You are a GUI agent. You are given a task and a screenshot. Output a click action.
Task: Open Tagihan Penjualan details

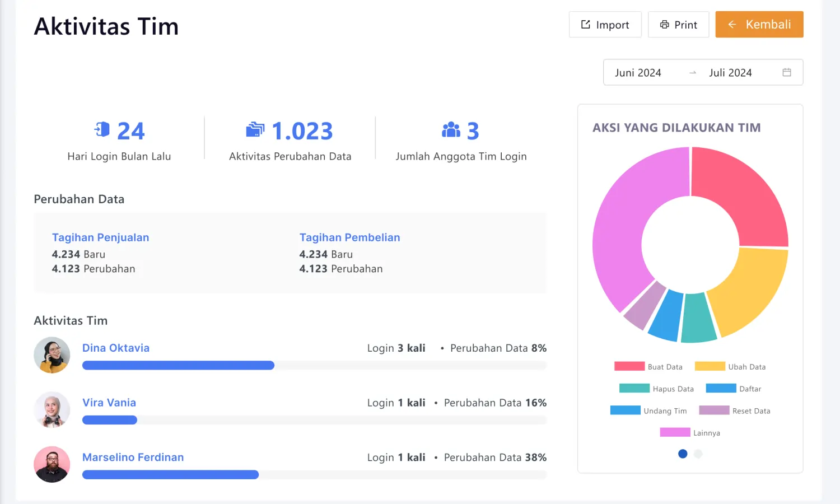[x=101, y=237]
